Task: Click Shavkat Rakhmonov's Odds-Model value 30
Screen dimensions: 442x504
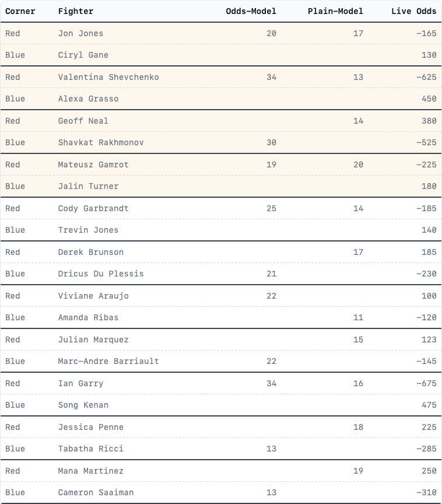Action: (x=271, y=142)
